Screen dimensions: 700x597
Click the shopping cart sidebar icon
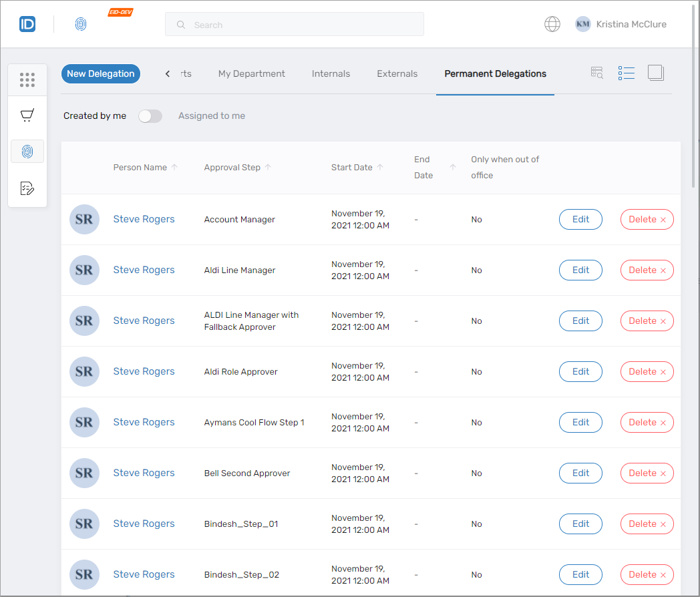(x=27, y=116)
